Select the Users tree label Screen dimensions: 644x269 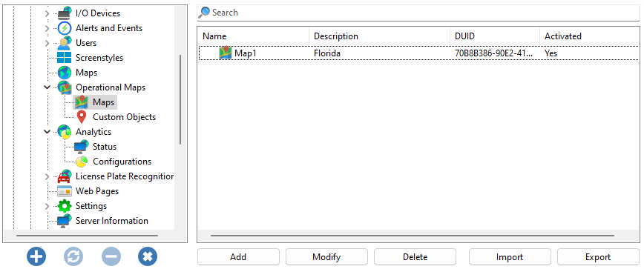click(86, 43)
